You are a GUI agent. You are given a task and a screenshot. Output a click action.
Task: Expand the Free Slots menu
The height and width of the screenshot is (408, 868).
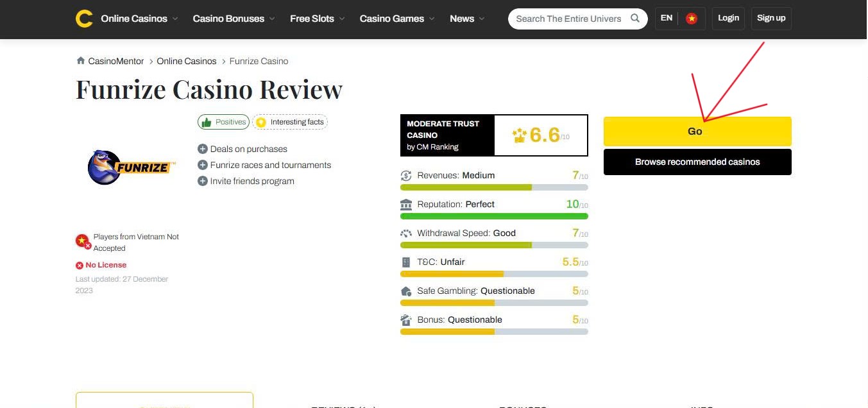(x=317, y=19)
